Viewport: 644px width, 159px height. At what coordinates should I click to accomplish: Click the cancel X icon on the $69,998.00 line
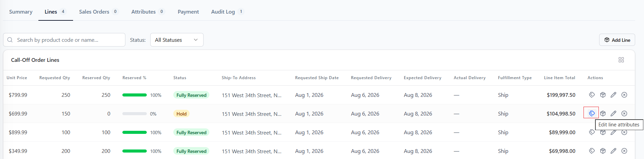(x=624, y=151)
